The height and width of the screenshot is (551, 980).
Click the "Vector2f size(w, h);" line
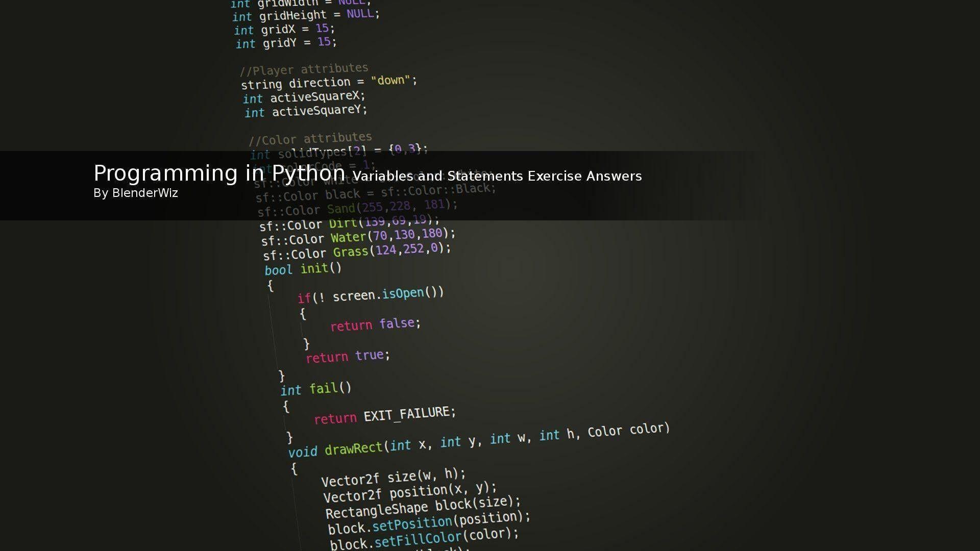click(x=393, y=478)
